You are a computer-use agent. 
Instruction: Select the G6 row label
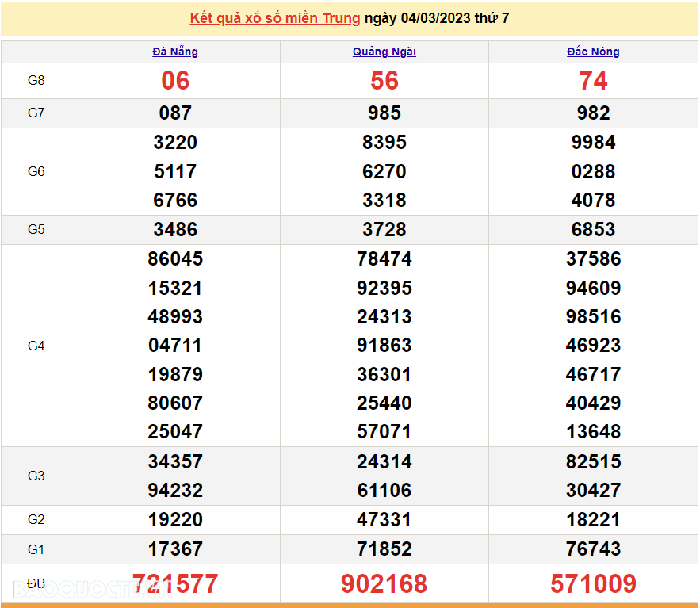[x=36, y=171]
